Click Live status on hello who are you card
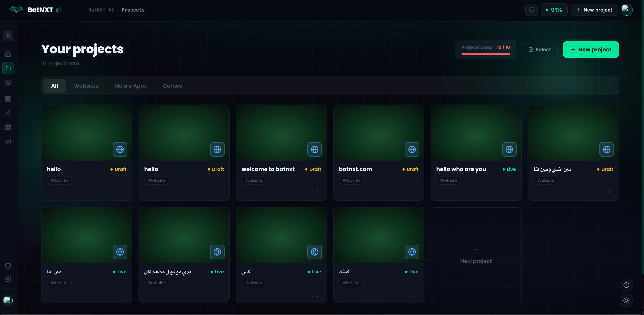 (x=509, y=169)
